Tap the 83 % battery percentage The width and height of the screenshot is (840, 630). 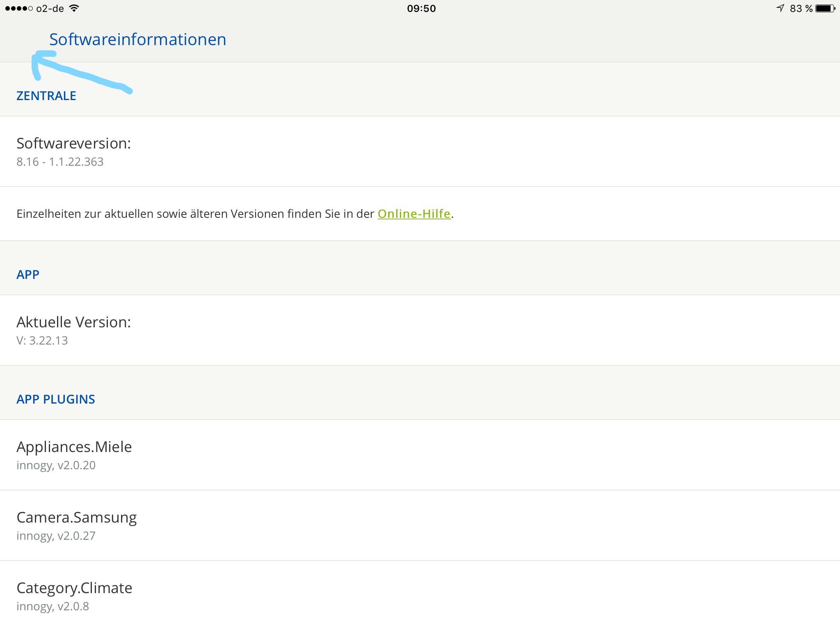[x=801, y=8]
